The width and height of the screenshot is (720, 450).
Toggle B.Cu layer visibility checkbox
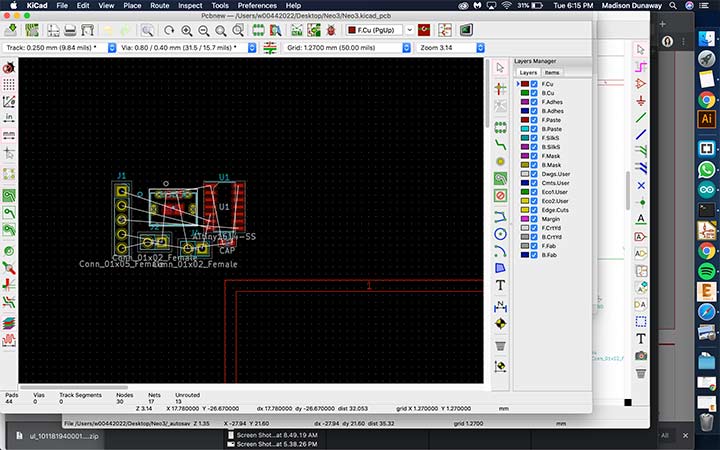534,93
